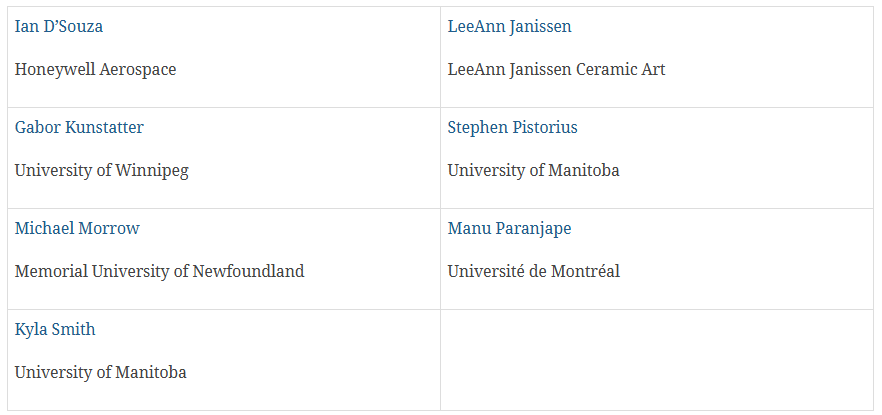Click the word Winnipeg in the affiliation

point(152,171)
